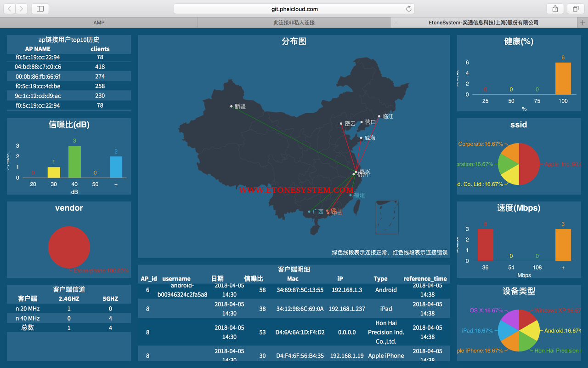Click the 5GHZ column header

click(x=110, y=299)
